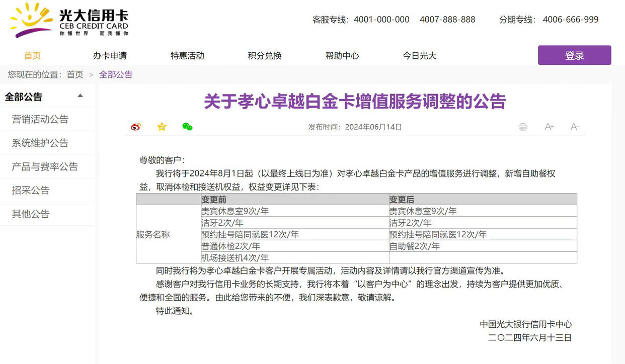The width and height of the screenshot is (625, 364).
Task: Open 招采公告 in the sidebar
Action: click(31, 190)
